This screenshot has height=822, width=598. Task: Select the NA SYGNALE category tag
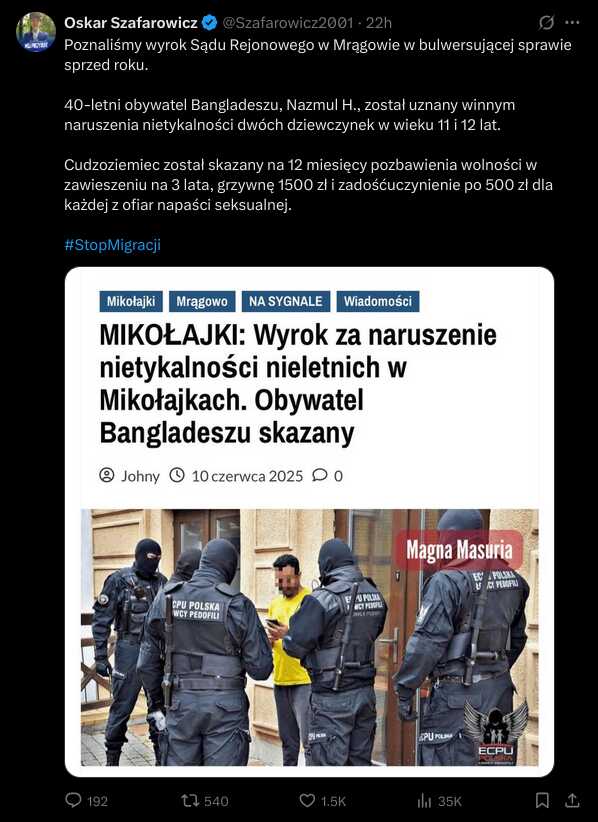click(286, 301)
